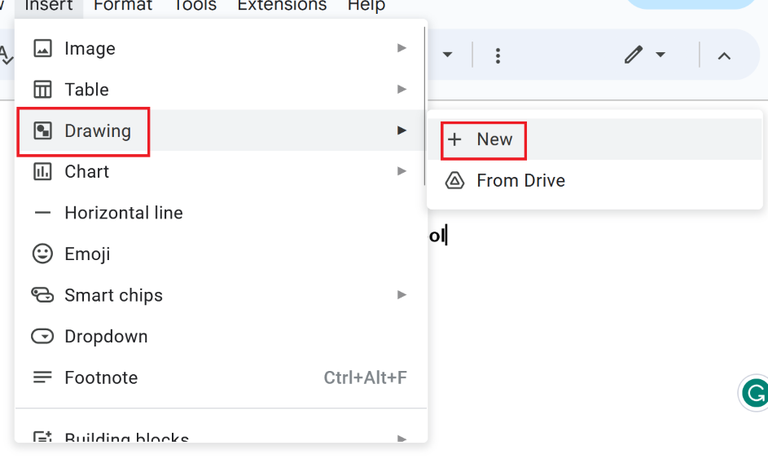
Task: Click the Dropdown chip icon in the menu
Action: 43,336
